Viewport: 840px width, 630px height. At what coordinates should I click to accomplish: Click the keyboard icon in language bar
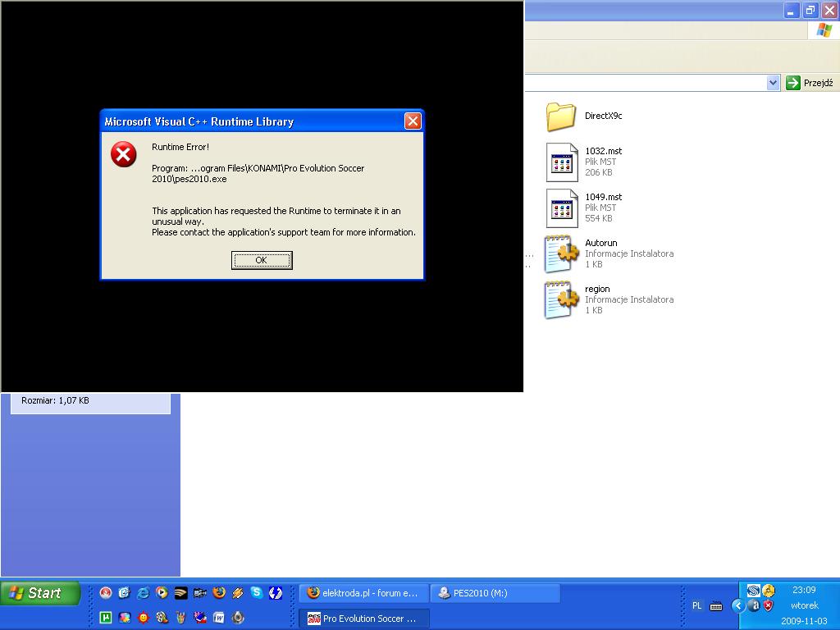pyautogui.click(x=715, y=606)
